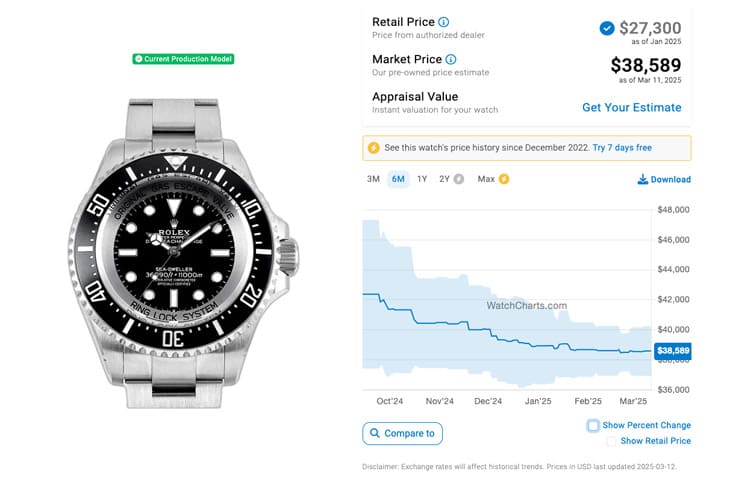Image resolution: width=730 pixels, height=483 pixels.
Task: Click the magnifier icon in Compare to
Action: 374,433
